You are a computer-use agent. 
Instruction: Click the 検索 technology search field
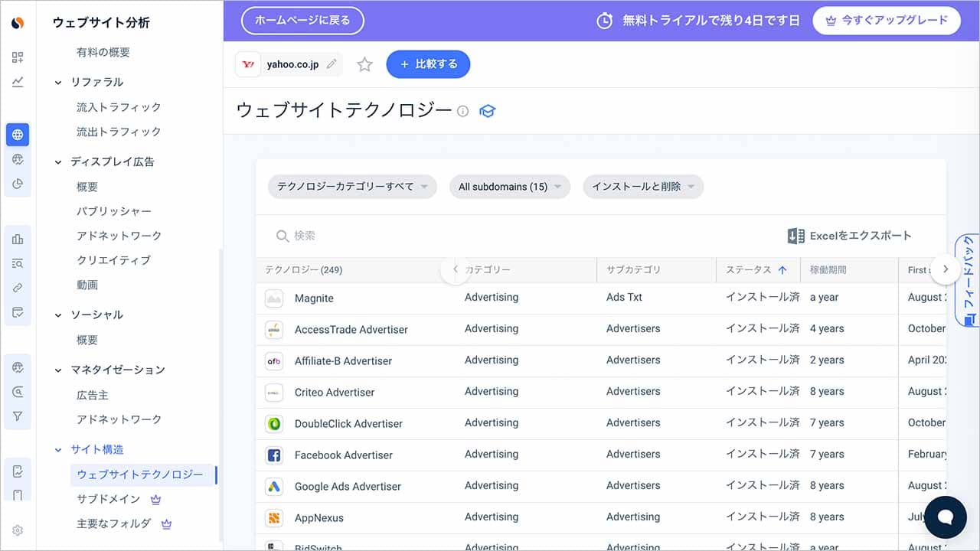521,236
